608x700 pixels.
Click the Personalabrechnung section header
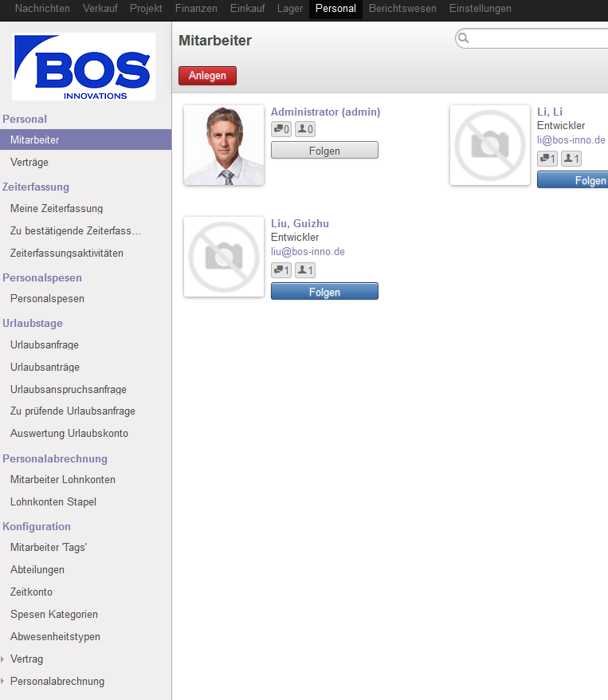click(55, 459)
